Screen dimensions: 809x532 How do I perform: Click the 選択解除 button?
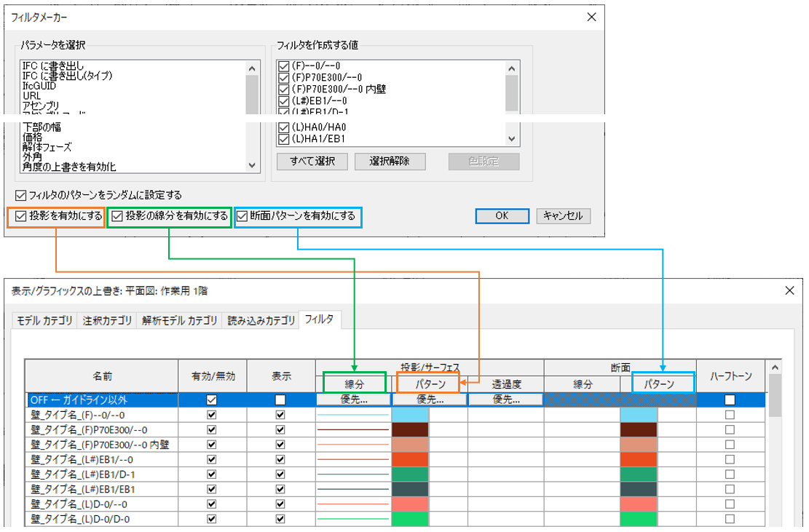(x=390, y=162)
